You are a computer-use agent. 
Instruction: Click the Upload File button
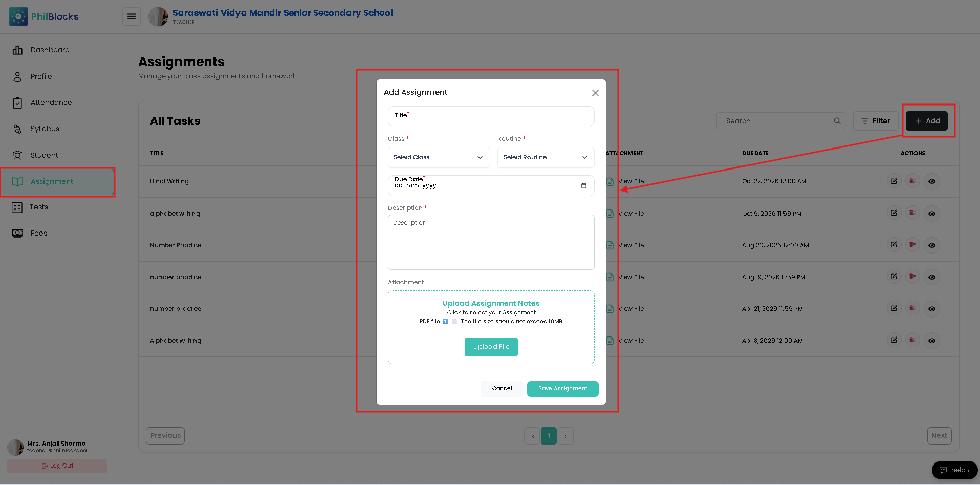click(491, 347)
